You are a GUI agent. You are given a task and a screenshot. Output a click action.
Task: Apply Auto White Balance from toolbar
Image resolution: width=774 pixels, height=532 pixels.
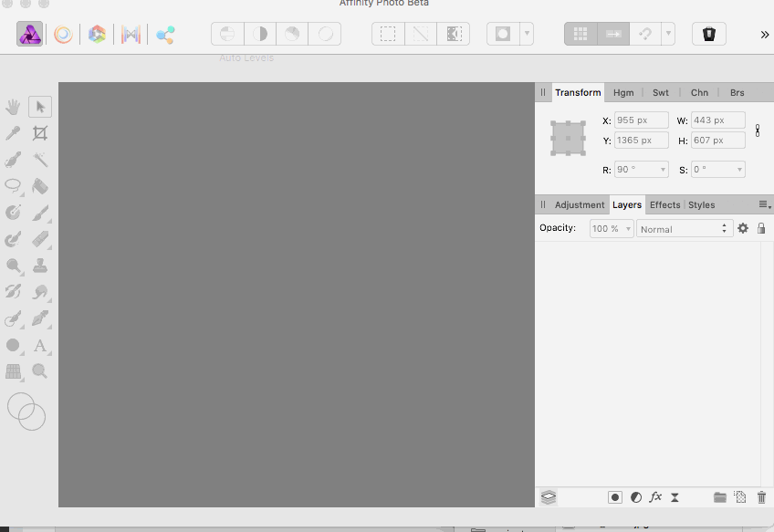[325, 34]
